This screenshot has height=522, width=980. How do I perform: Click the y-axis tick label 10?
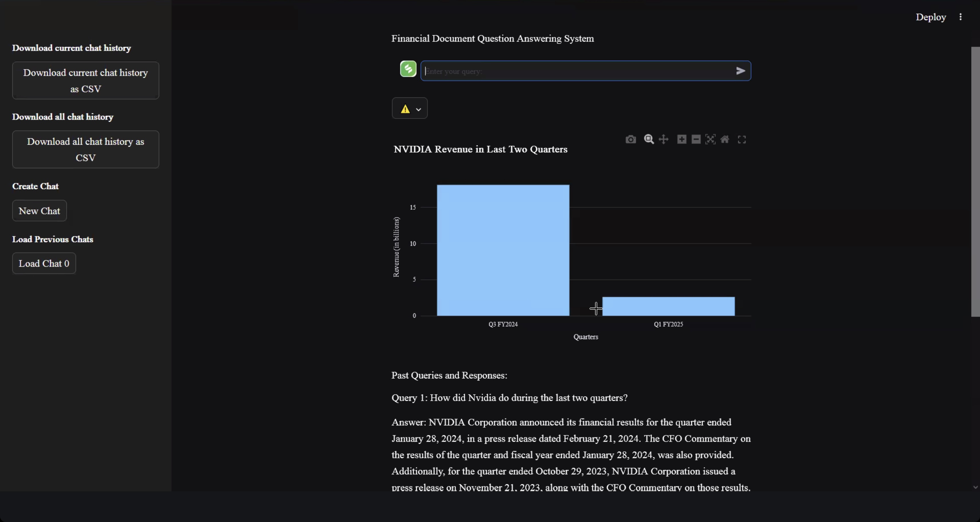pos(413,244)
